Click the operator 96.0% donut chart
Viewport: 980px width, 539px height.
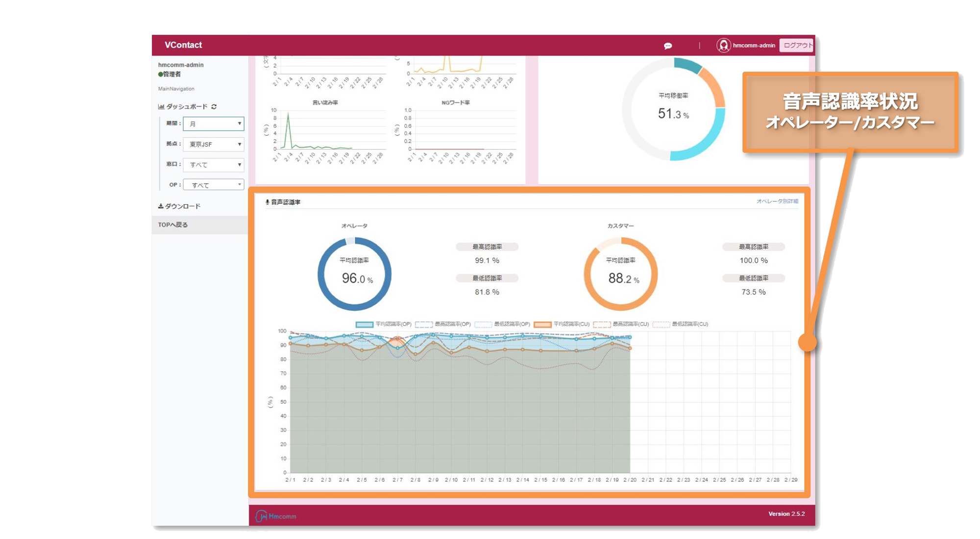[354, 274]
